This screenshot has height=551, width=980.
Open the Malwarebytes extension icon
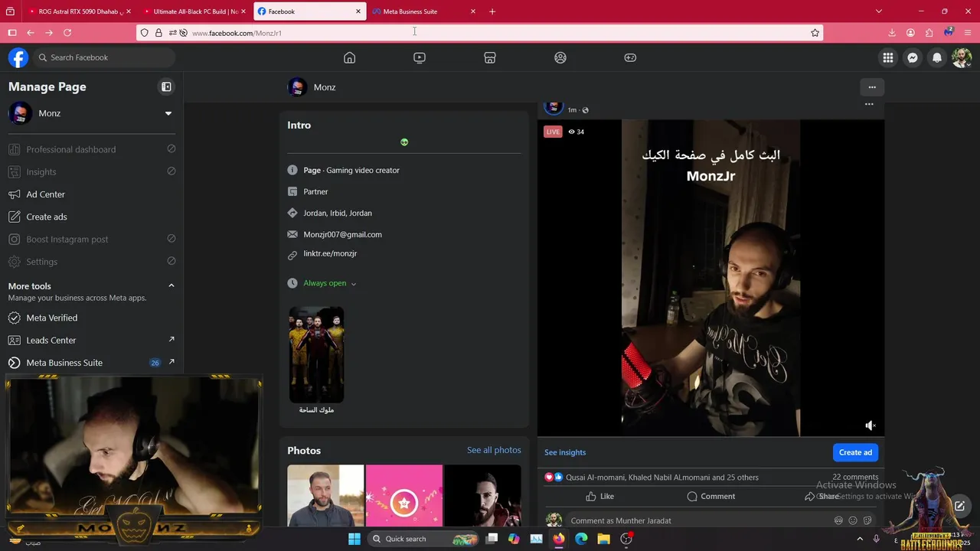click(949, 32)
